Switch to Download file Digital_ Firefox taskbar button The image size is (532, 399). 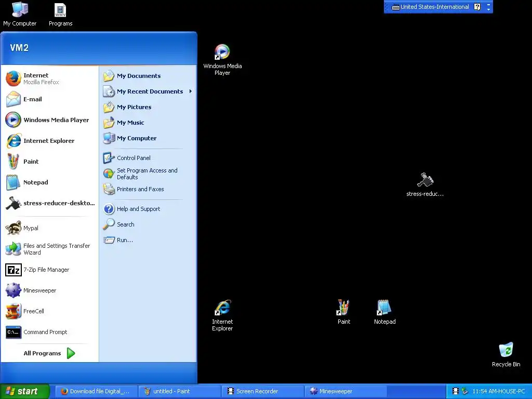96,391
